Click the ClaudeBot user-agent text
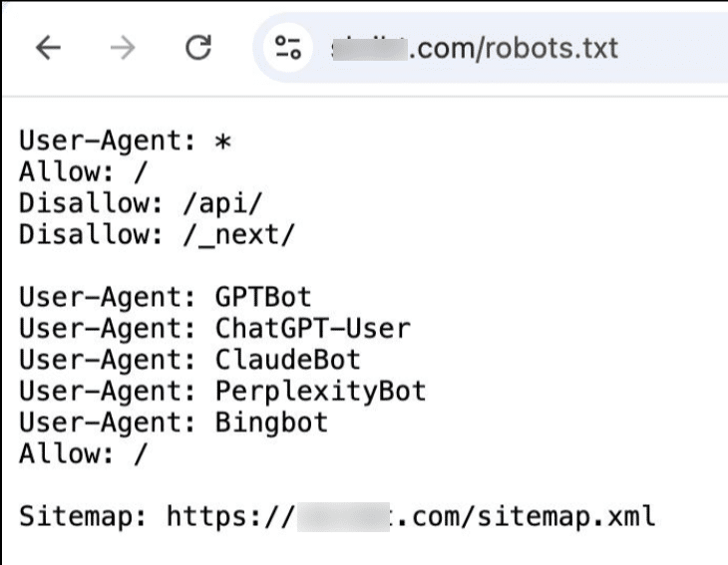The width and height of the screenshot is (728, 565). pyautogui.click(x=288, y=360)
